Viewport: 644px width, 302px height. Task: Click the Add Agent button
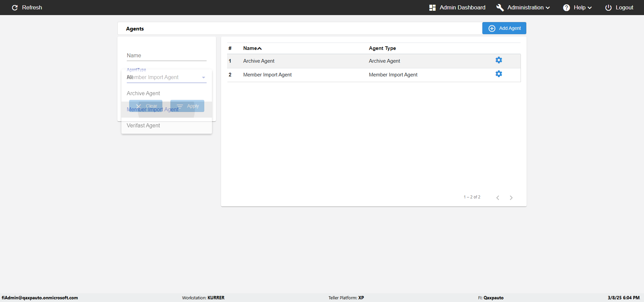coord(504,28)
